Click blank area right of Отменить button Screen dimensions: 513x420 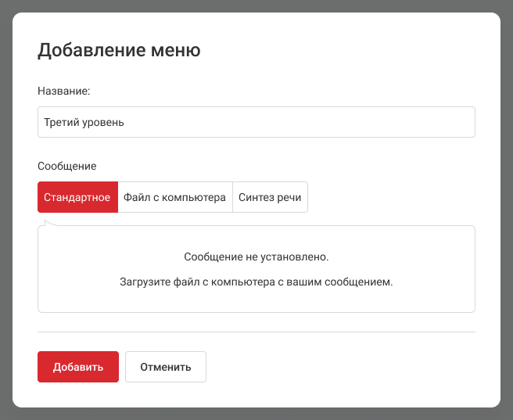(x=336, y=367)
